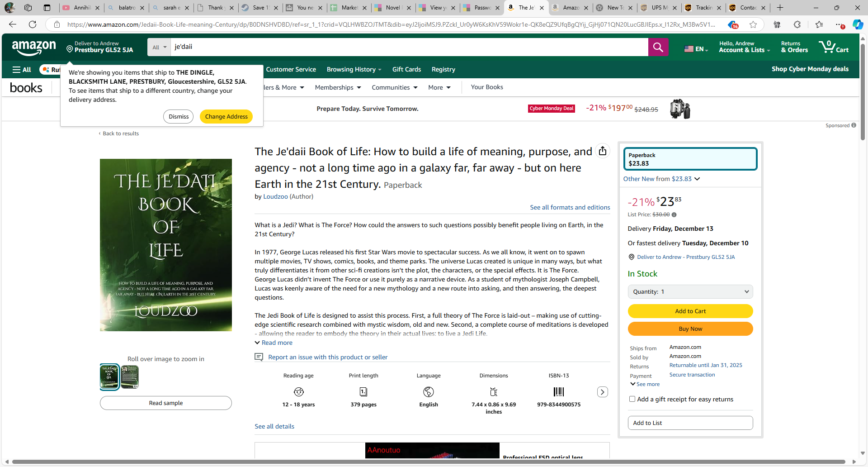Check the gift receipt checkbox
This screenshot has width=868, height=467.
click(x=632, y=399)
